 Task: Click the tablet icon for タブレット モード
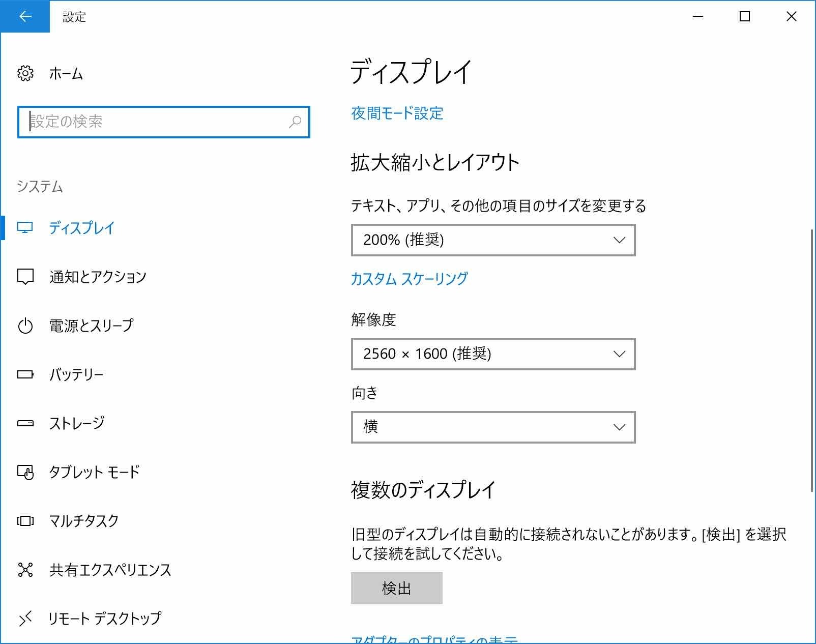click(x=25, y=472)
